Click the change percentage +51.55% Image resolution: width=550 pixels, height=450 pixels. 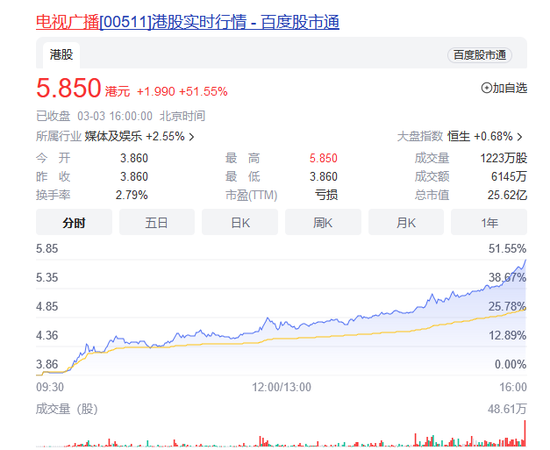(203, 92)
